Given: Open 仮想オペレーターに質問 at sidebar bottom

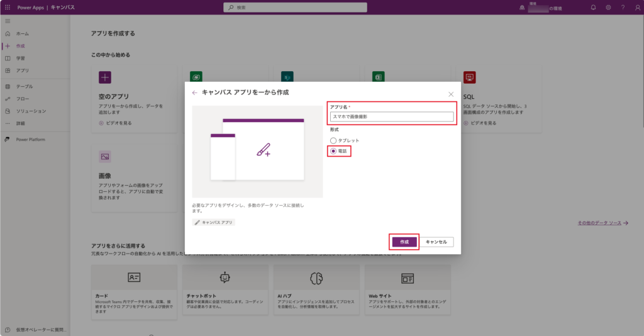Looking at the screenshot, I should [38, 330].
